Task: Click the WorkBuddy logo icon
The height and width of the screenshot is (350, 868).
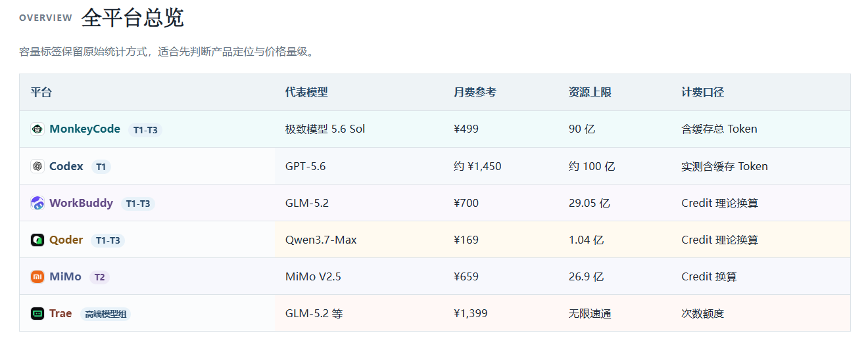Action: click(37, 203)
